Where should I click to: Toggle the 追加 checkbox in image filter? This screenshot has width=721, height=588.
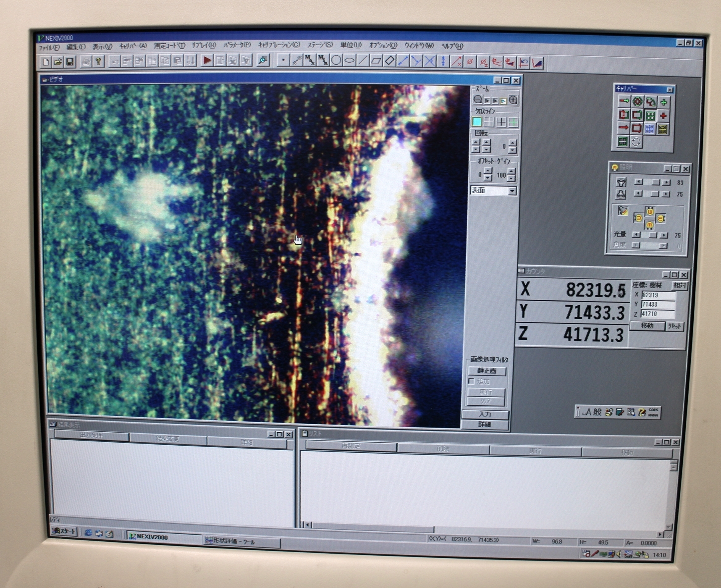coord(471,381)
